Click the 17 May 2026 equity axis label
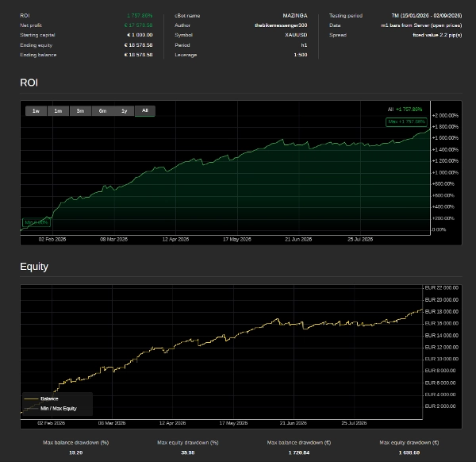 click(x=233, y=423)
